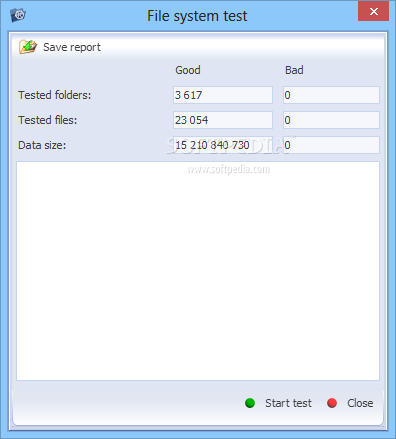
Task: Select the good Tested files field 23 054
Action: 223,120
